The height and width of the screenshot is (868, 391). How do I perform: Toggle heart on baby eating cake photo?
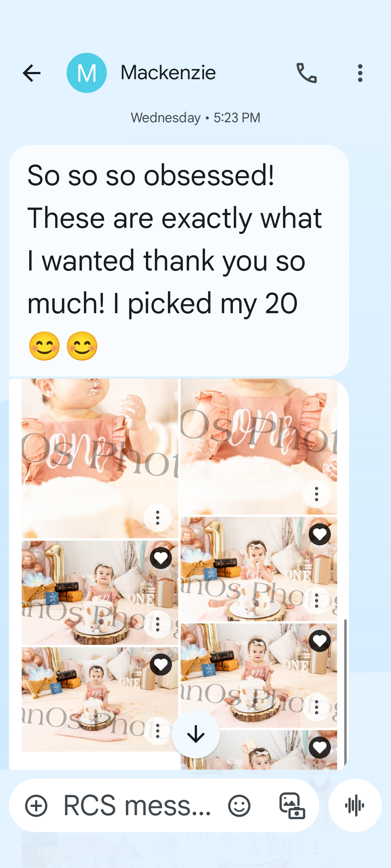pyautogui.click(x=320, y=534)
